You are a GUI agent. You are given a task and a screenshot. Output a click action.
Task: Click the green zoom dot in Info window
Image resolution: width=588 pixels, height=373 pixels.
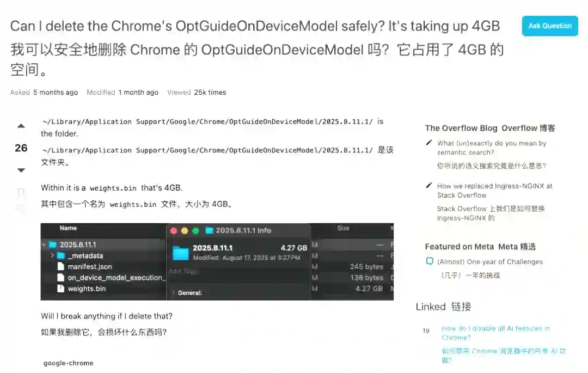195,230
